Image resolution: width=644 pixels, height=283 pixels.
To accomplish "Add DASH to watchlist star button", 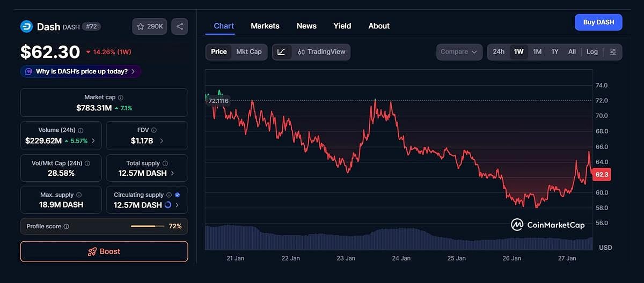I will [x=150, y=26].
